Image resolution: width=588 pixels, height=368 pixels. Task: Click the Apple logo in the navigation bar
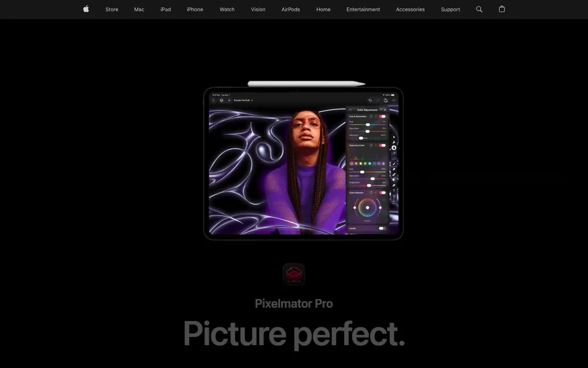pos(86,9)
